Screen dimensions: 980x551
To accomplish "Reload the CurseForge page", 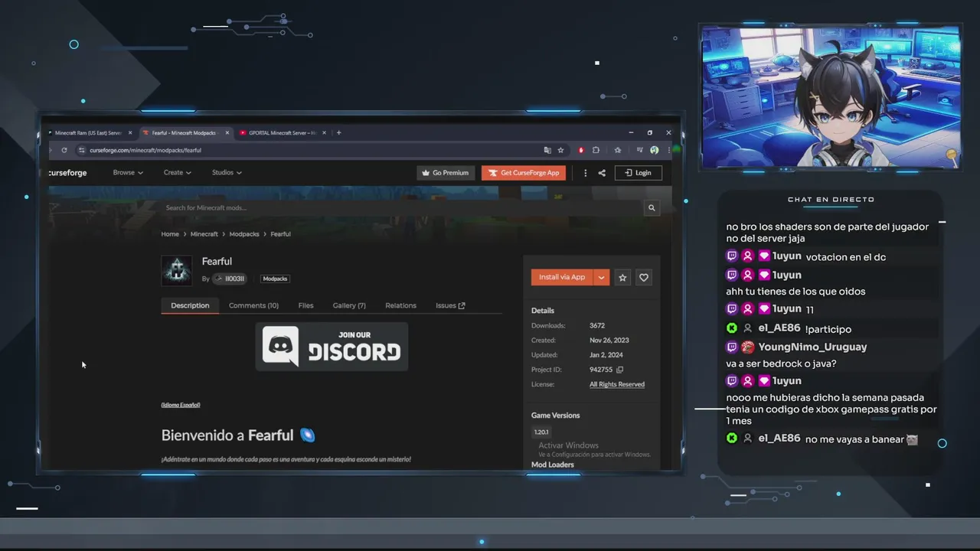I will (x=64, y=150).
